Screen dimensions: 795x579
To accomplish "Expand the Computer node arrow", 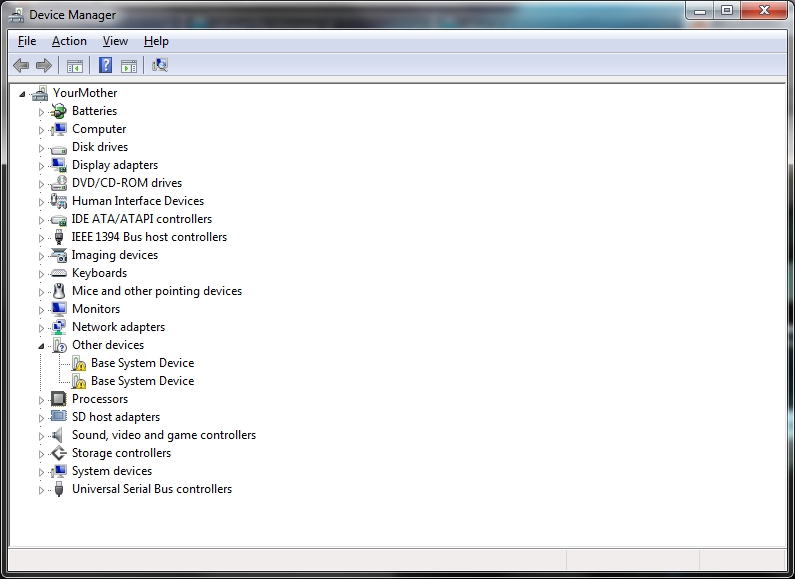I will (41, 130).
